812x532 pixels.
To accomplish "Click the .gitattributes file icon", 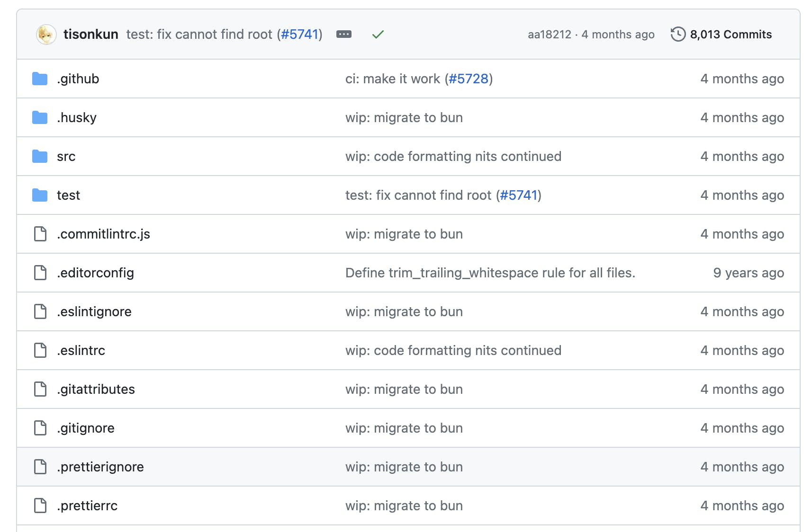I will click(40, 389).
